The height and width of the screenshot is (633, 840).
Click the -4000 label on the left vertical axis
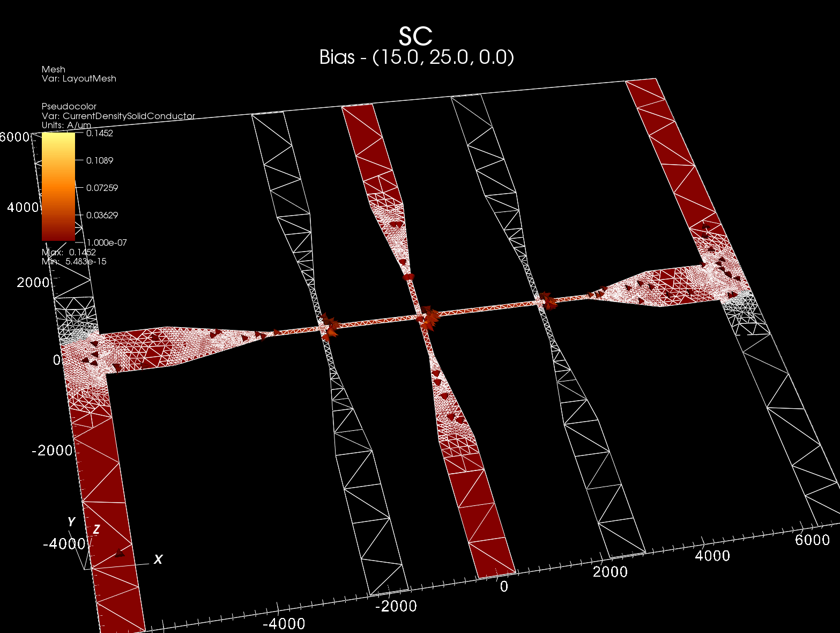tap(64, 544)
